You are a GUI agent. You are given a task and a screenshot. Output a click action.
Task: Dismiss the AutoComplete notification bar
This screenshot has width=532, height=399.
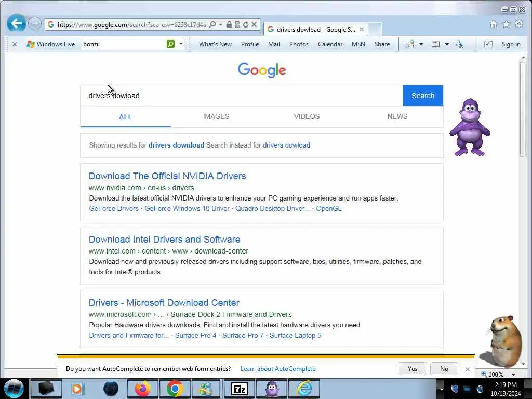(467, 369)
